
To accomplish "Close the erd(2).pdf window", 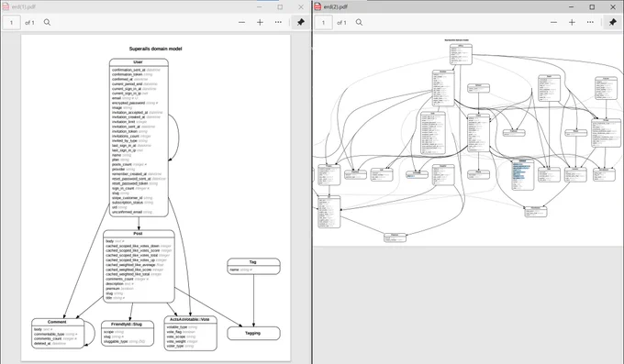I will [613, 6].
